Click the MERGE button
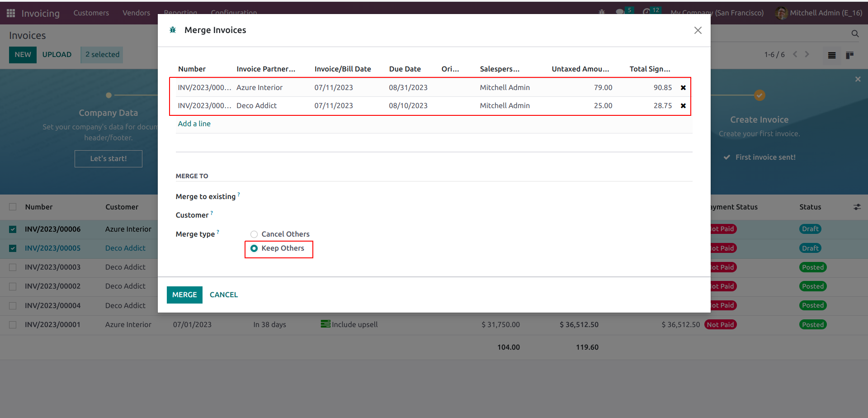The height and width of the screenshot is (418, 868). [x=184, y=295]
